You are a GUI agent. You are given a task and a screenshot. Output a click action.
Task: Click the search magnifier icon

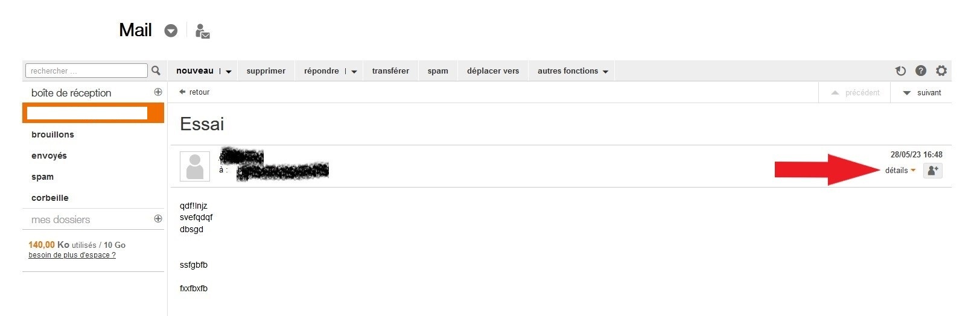click(x=156, y=71)
